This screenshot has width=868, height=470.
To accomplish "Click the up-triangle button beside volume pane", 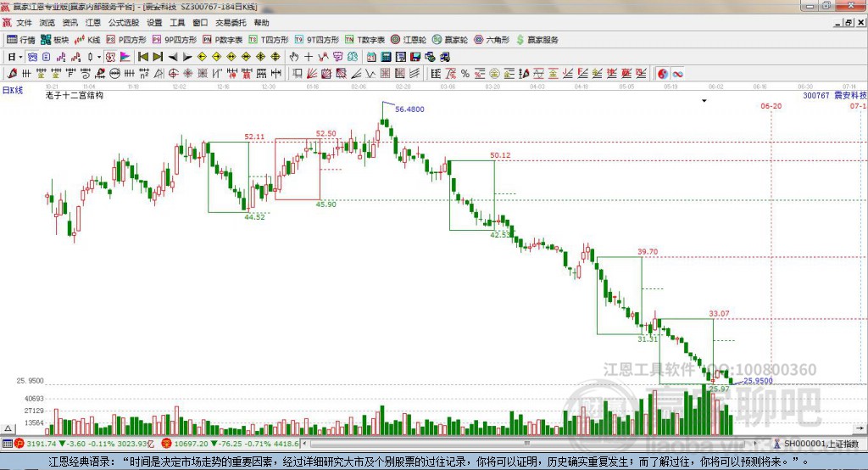I will coord(8,428).
